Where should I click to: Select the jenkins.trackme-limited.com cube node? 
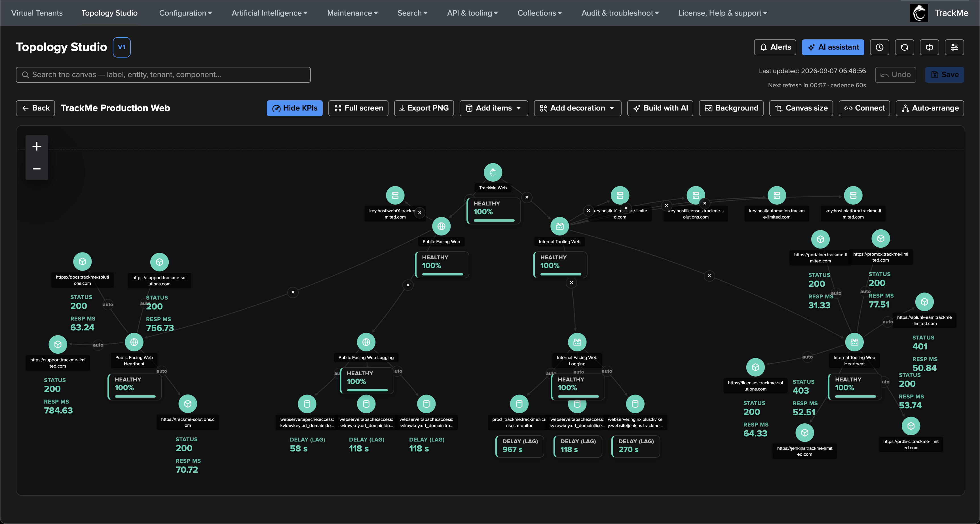(805, 433)
